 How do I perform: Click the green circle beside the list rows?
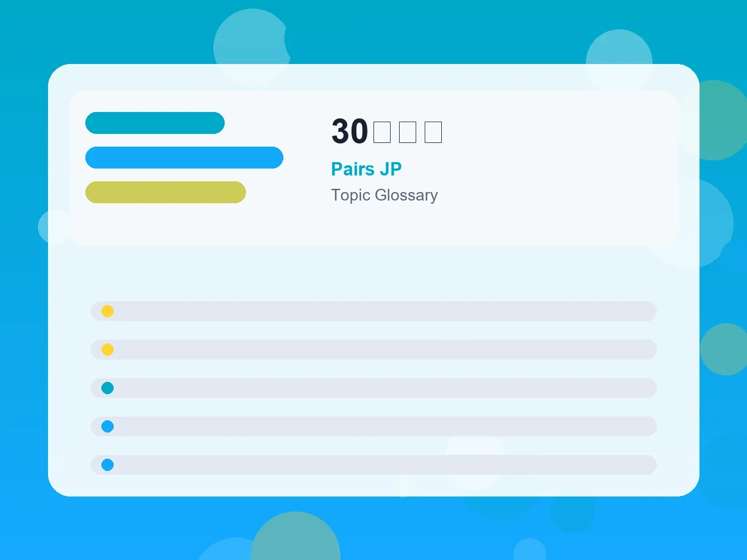725,349
